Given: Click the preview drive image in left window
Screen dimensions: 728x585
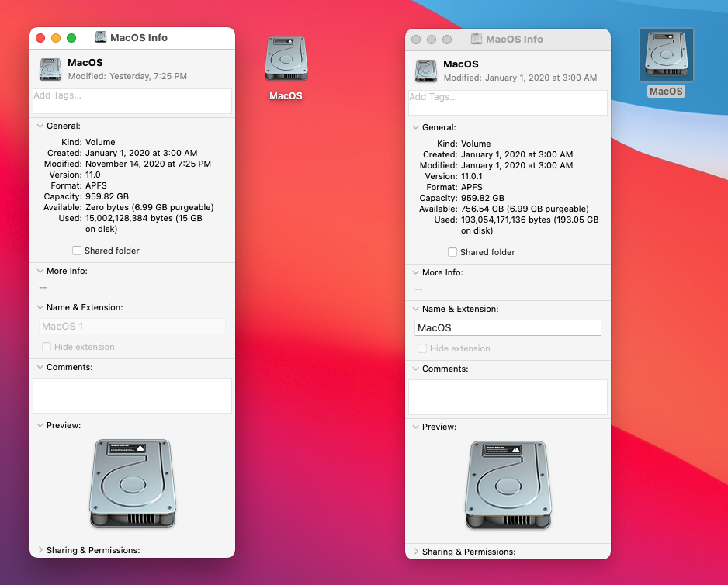Looking at the screenshot, I should click(133, 483).
